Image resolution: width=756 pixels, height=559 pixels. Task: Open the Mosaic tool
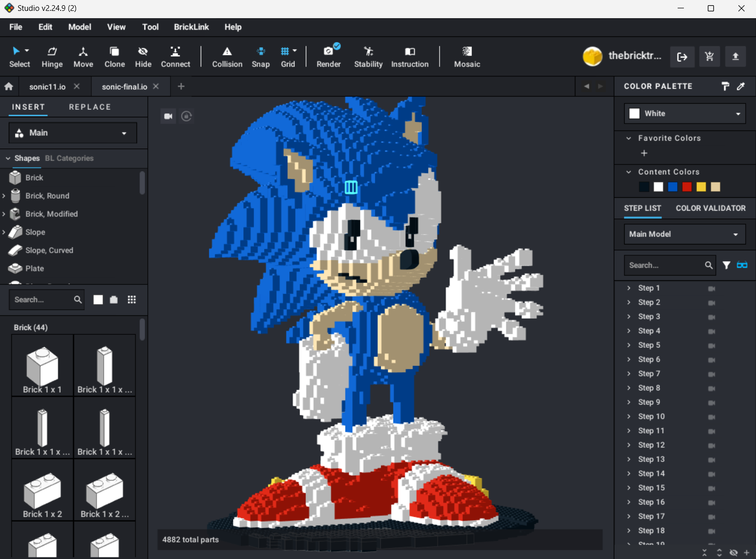(x=467, y=57)
